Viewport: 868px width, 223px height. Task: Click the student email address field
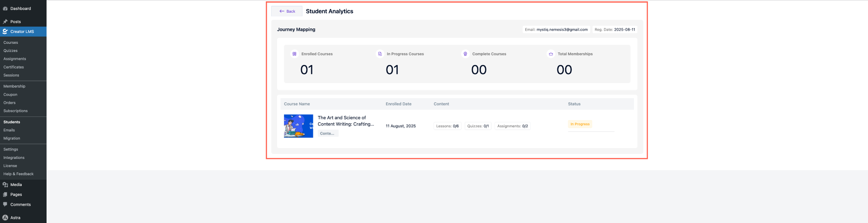coord(556,29)
